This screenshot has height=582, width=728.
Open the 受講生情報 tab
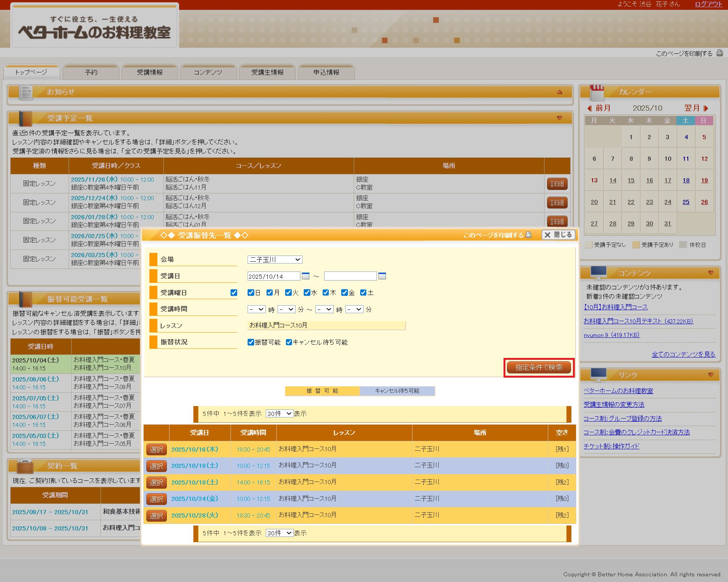(267, 72)
